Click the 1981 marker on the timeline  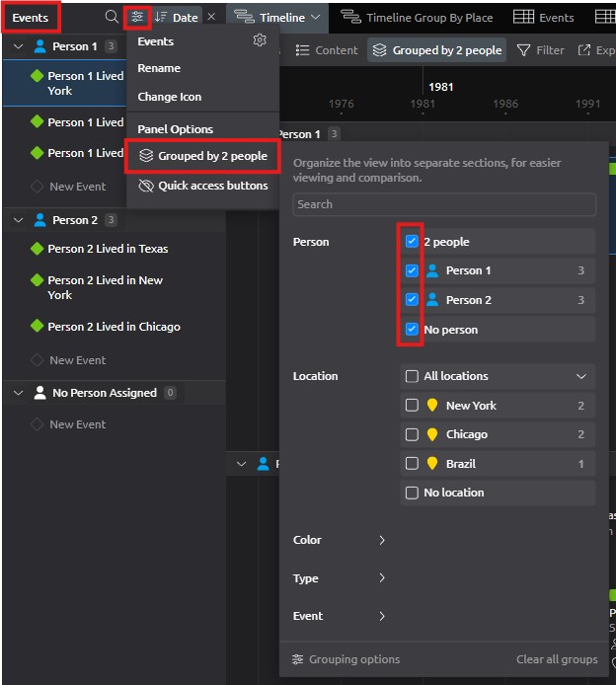pyautogui.click(x=441, y=87)
